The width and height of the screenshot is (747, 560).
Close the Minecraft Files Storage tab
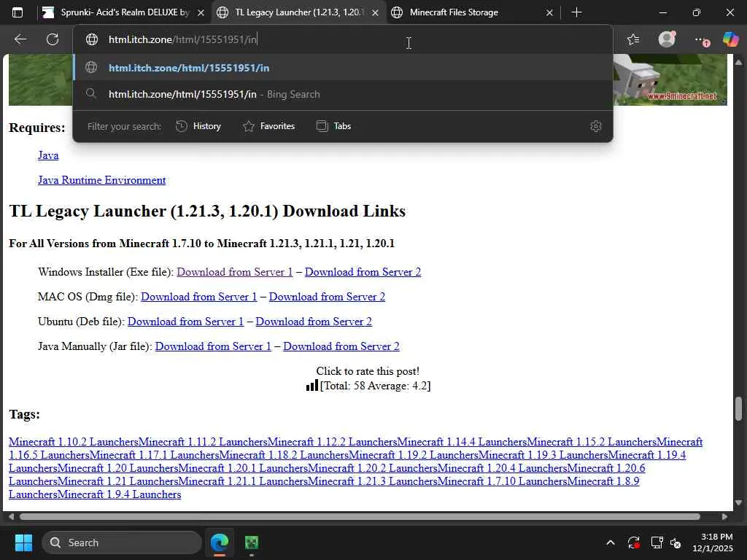[549, 13]
